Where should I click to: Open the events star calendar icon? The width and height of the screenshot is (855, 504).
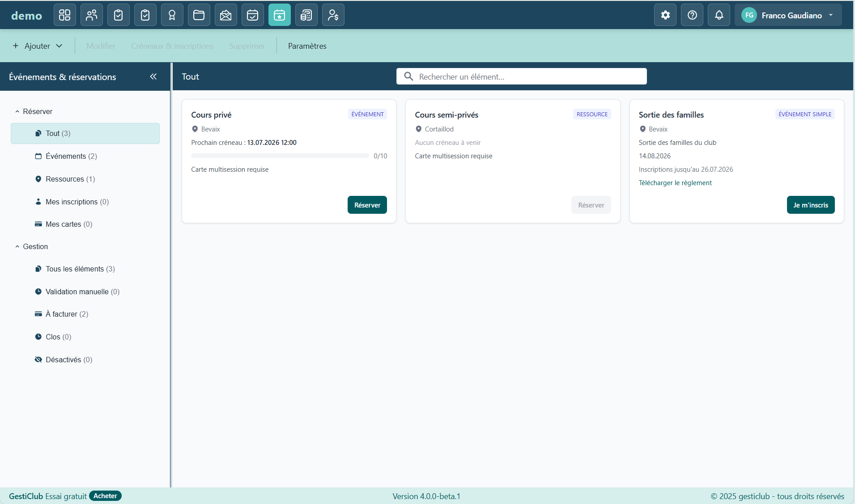click(x=280, y=15)
